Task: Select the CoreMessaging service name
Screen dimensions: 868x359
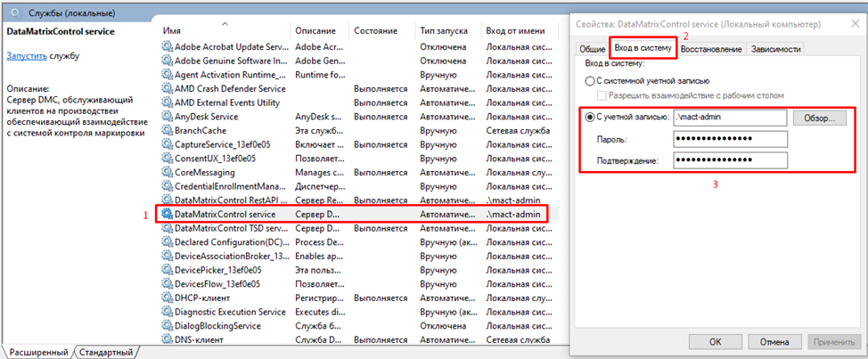Action: click(x=204, y=173)
